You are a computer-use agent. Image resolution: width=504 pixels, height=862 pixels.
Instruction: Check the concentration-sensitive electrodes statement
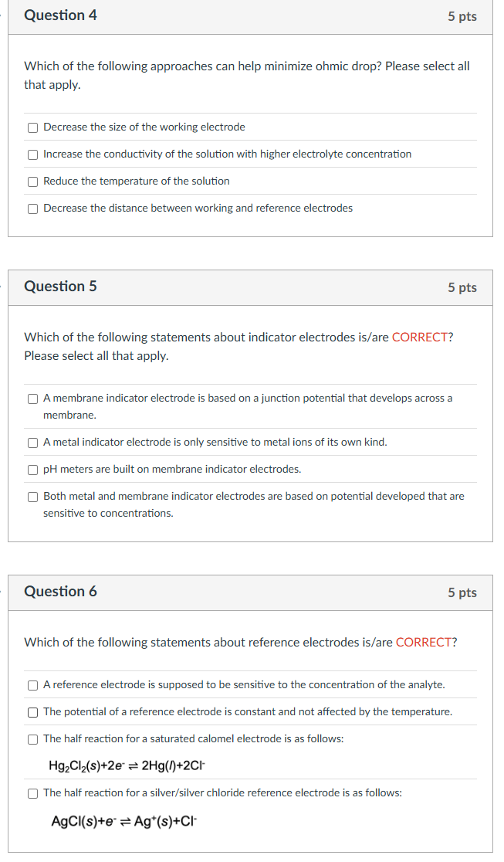(32, 496)
